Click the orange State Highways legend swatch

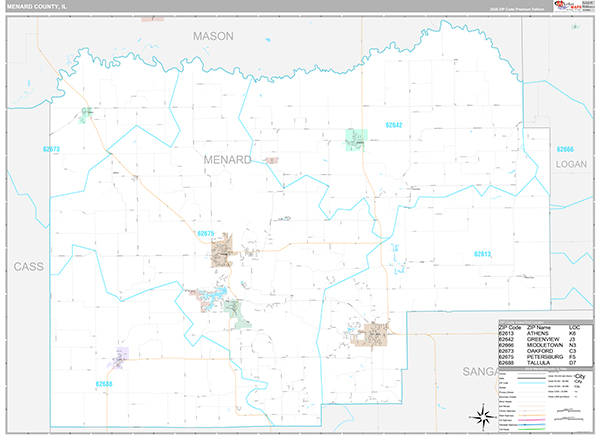(532, 415)
